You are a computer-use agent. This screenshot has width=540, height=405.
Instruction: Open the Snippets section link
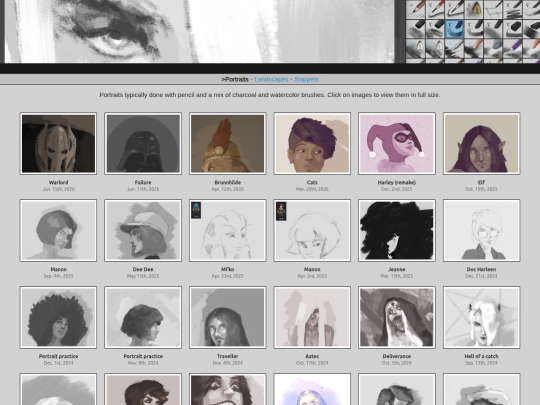[306, 79]
